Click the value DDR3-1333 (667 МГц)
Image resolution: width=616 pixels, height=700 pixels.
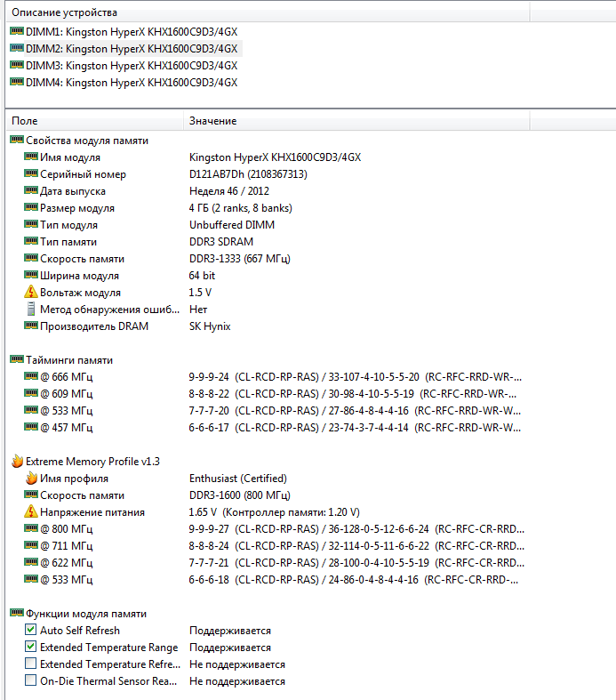point(239,259)
